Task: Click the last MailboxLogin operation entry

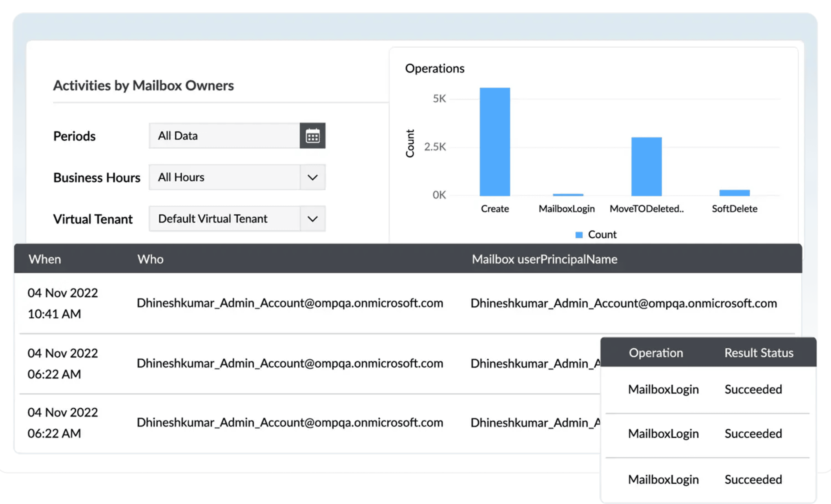Action: click(663, 479)
